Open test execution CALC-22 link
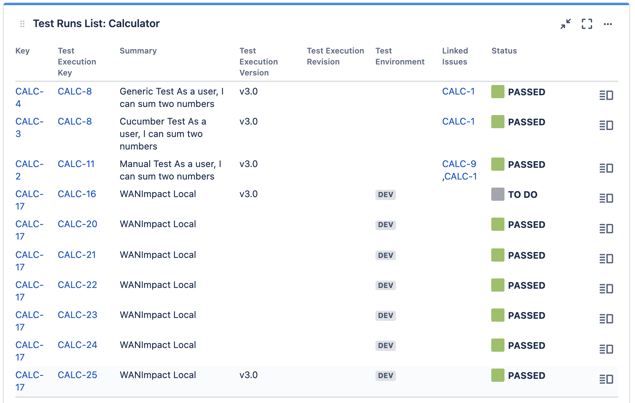The image size is (635, 403). (x=77, y=285)
